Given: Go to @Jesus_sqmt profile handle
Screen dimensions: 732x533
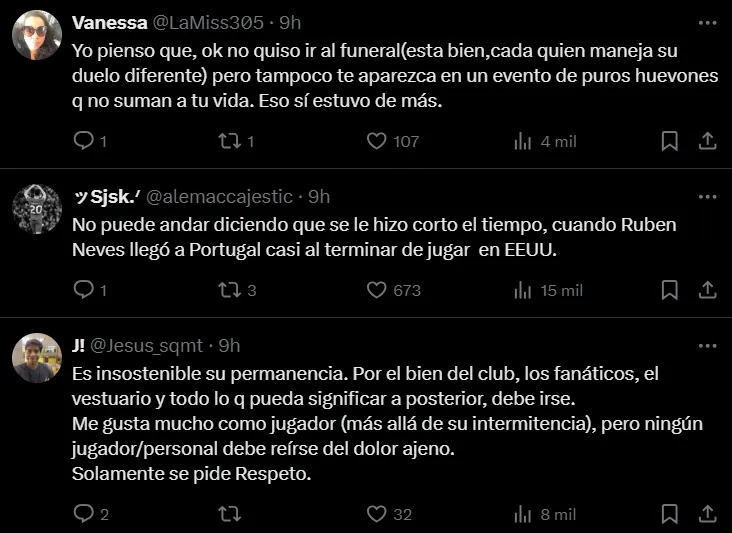Looking at the screenshot, I should [152, 345].
